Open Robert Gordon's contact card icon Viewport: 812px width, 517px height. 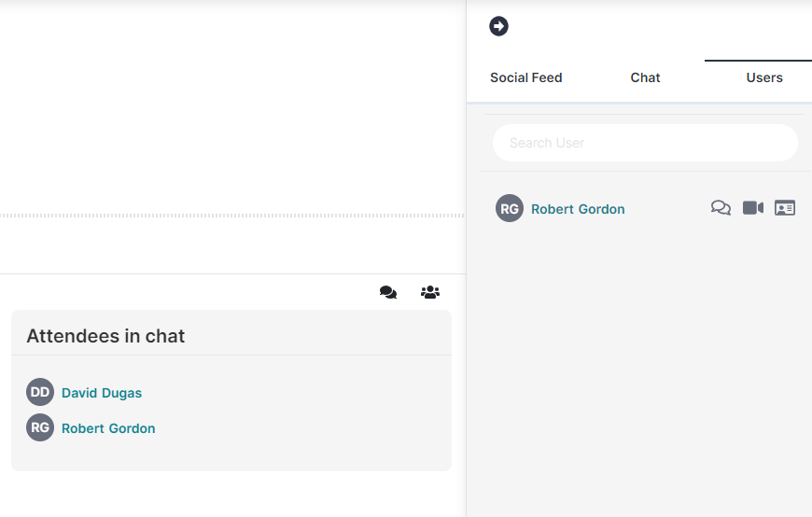click(x=785, y=208)
